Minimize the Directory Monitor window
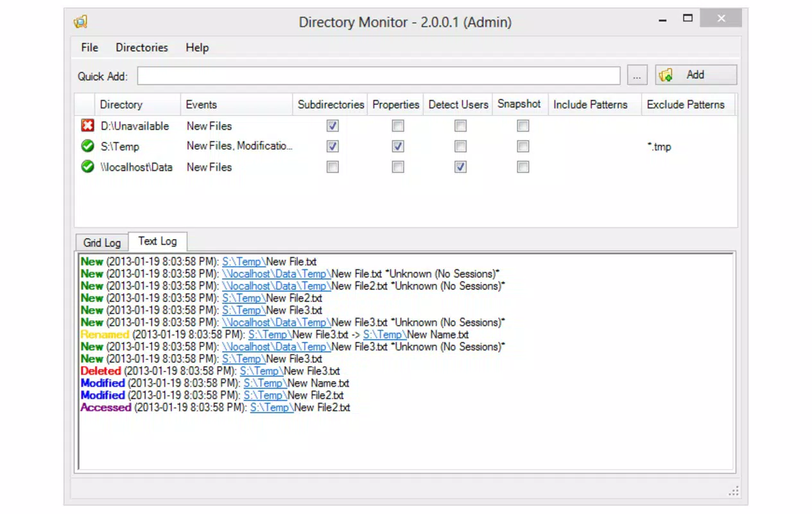 click(662, 19)
